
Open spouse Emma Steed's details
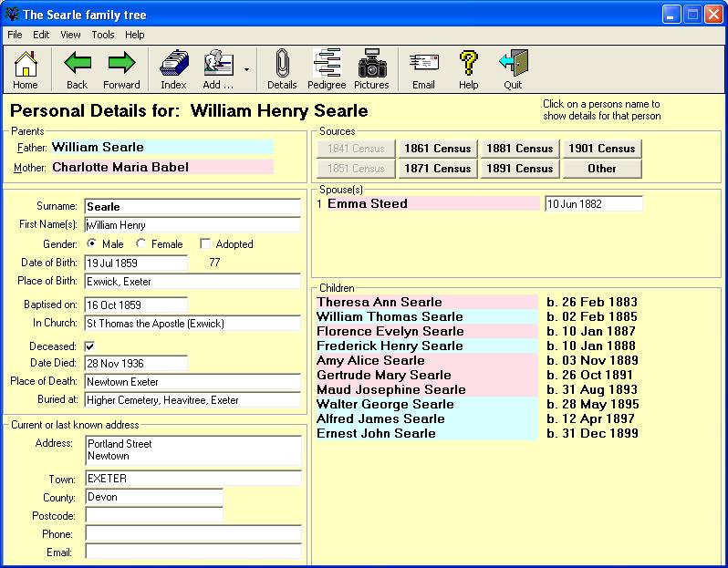(368, 203)
